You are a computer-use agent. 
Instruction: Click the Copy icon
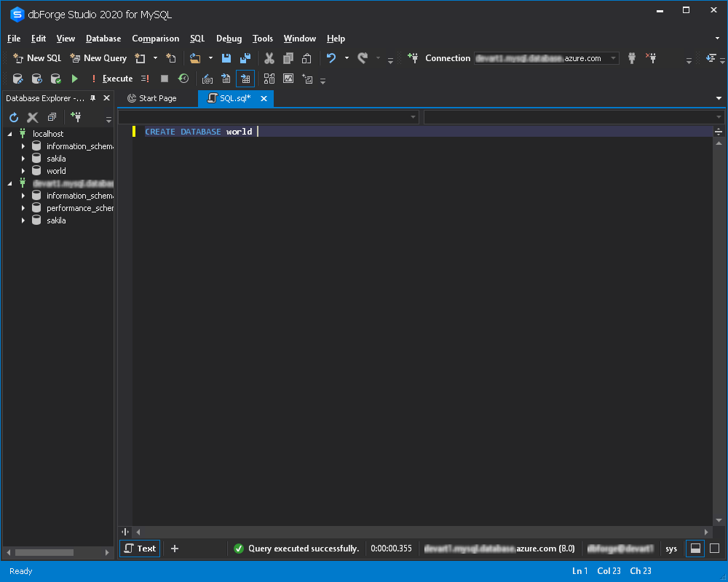tap(288, 58)
